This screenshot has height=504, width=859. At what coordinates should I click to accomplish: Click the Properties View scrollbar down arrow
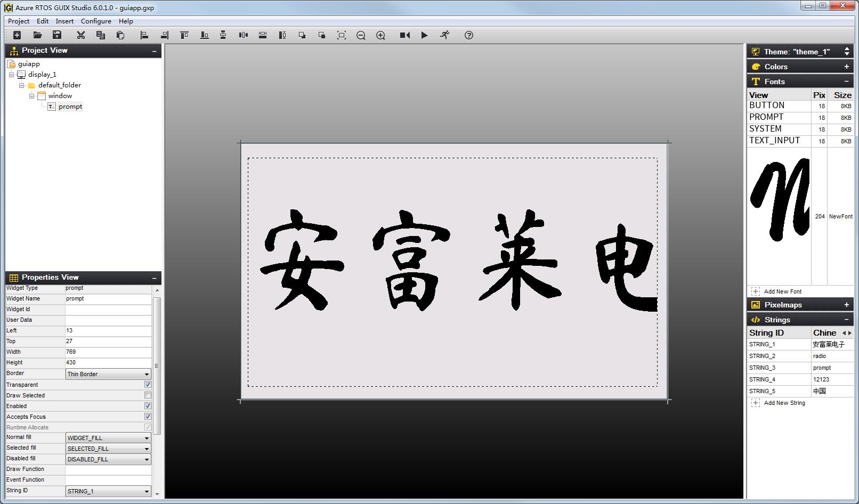pos(157,494)
